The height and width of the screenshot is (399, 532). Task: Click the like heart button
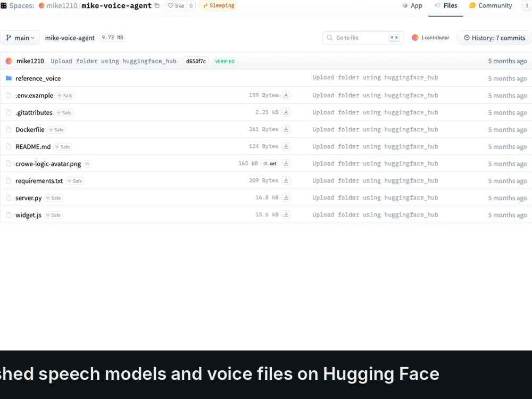point(176,6)
